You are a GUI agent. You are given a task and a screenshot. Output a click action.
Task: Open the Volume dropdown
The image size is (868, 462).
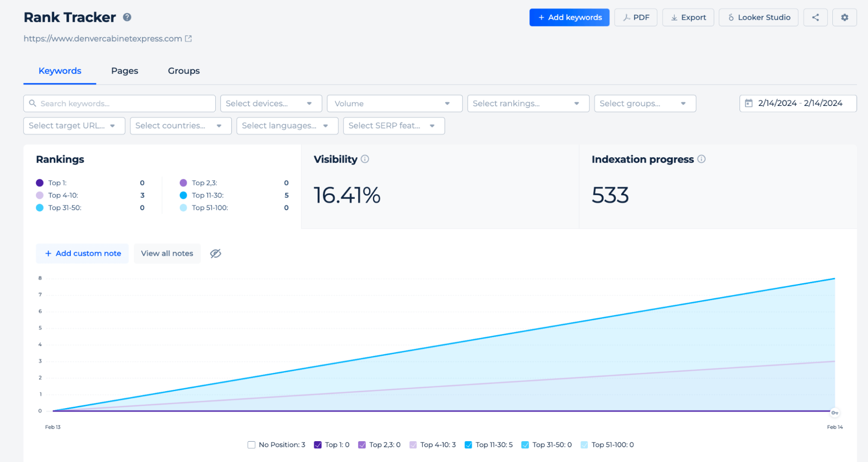(394, 103)
